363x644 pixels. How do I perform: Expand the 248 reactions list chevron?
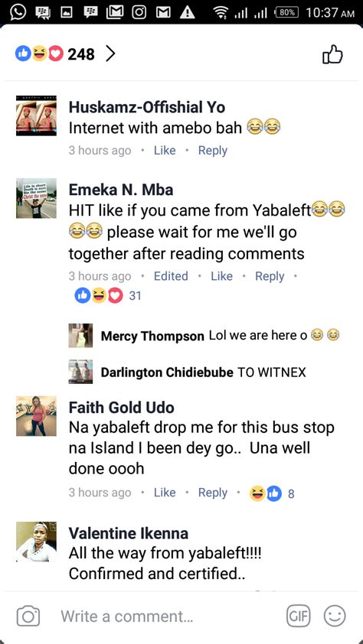point(110,54)
